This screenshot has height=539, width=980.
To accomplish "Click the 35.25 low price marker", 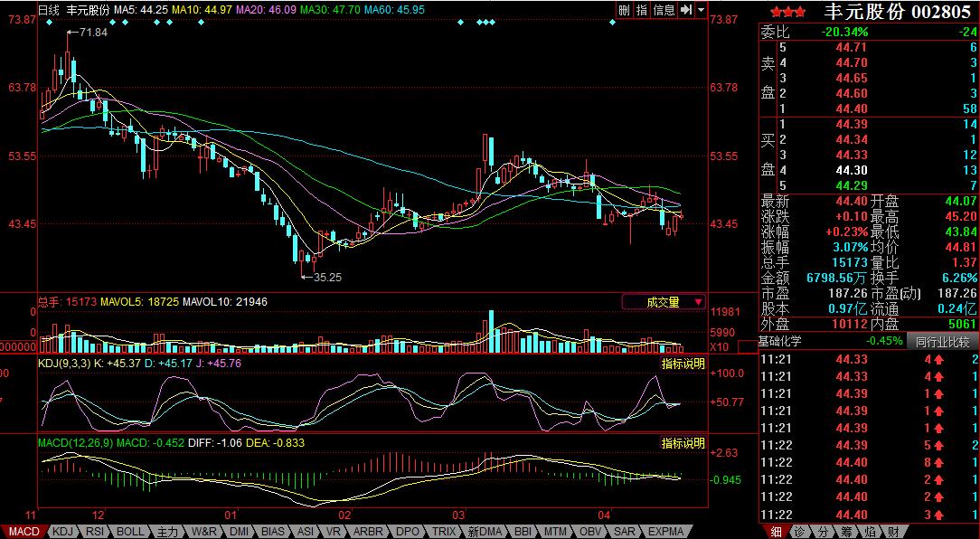I will pyautogui.click(x=326, y=277).
